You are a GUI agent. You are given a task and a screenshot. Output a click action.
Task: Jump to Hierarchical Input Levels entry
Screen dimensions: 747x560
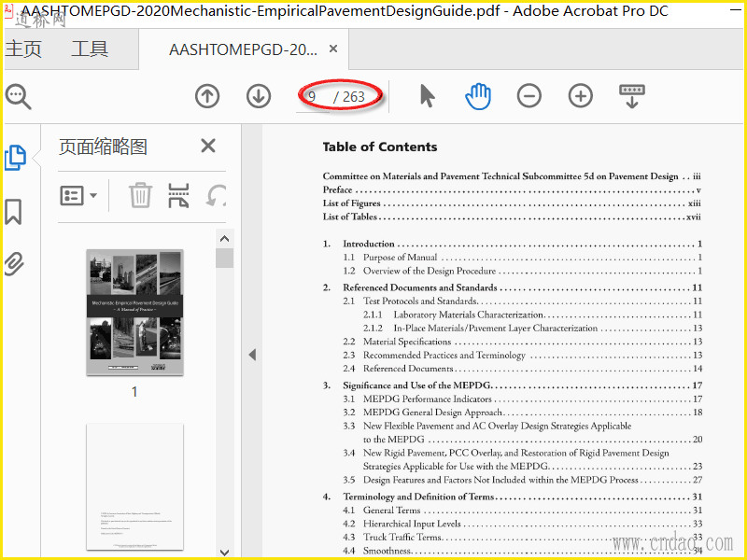[523, 524]
